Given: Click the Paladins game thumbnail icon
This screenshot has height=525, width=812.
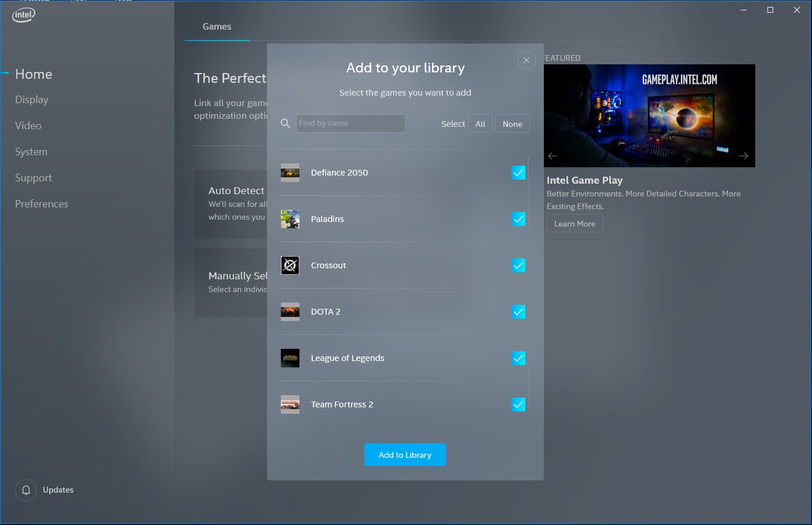Looking at the screenshot, I should click(290, 219).
